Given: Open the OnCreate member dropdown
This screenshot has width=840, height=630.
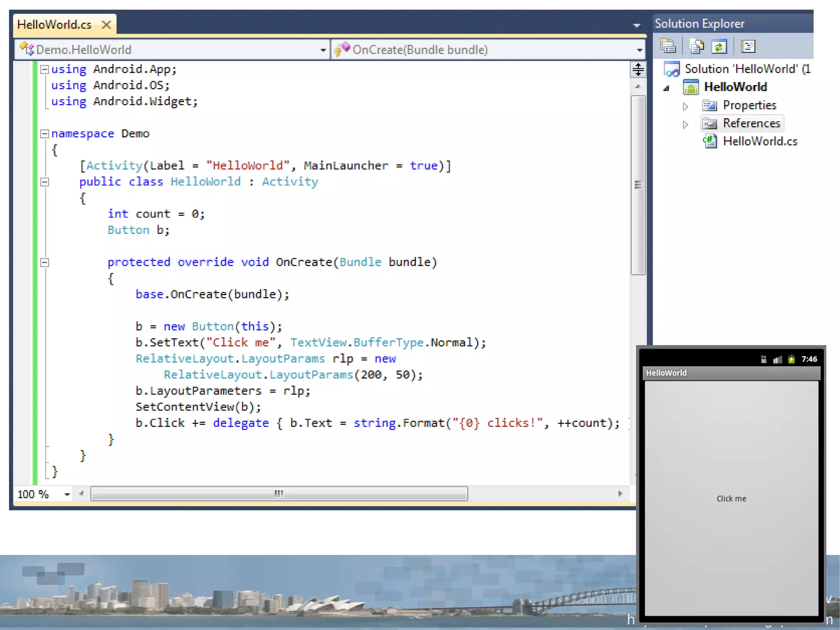Looking at the screenshot, I should pyautogui.click(x=639, y=50).
